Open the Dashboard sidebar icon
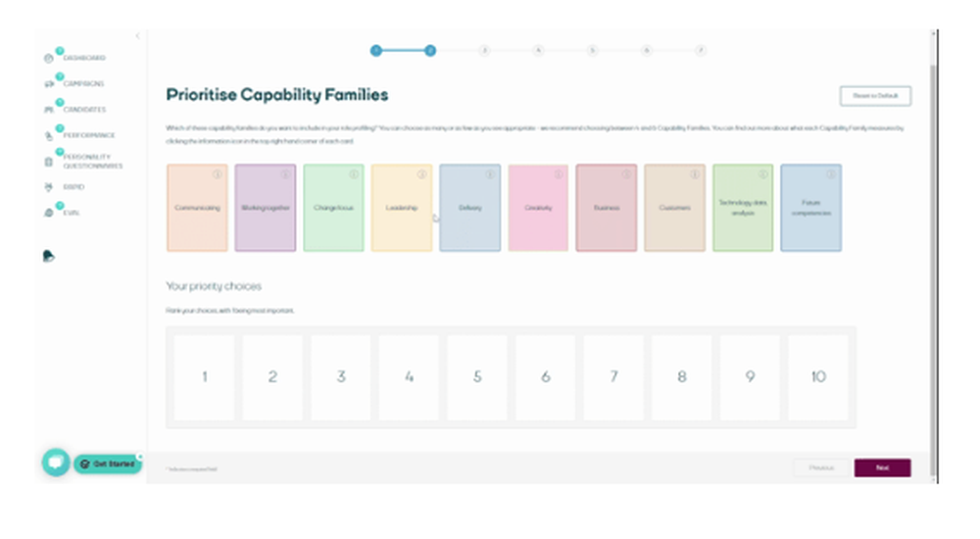This screenshot has width=980, height=539. 49,58
